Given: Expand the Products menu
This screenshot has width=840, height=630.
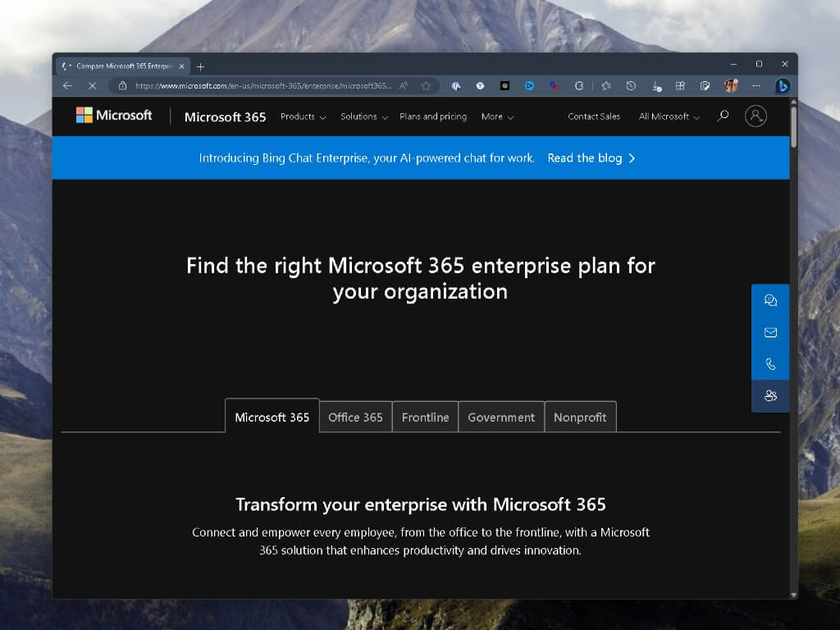Looking at the screenshot, I should tap(304, 116).
